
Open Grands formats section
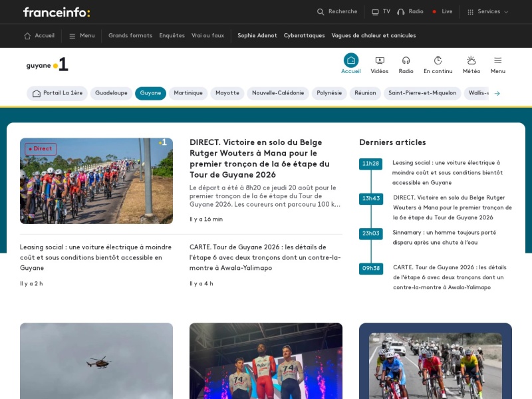tap(130, 36)
